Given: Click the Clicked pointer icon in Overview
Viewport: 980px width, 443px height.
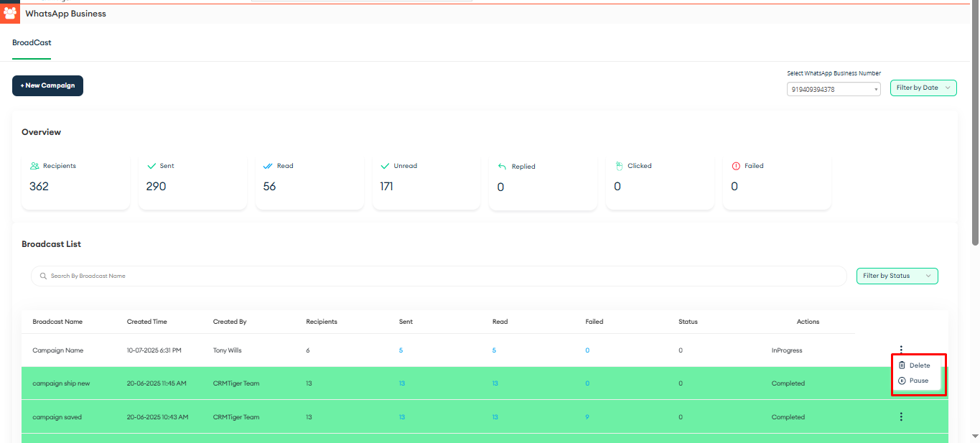Looking at the screenshot, I should pos(620,166).
